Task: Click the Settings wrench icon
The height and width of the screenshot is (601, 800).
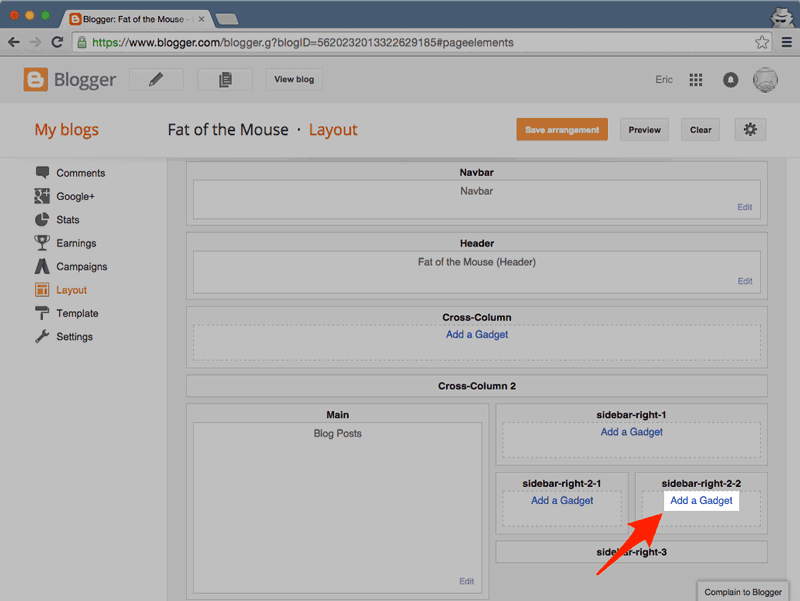Action: pyautogui.click(x=42, y=336)
